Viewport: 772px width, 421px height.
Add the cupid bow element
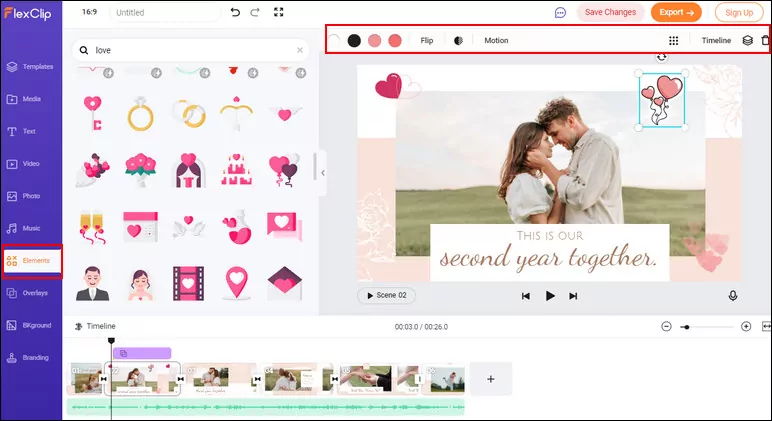coord(236,112)
